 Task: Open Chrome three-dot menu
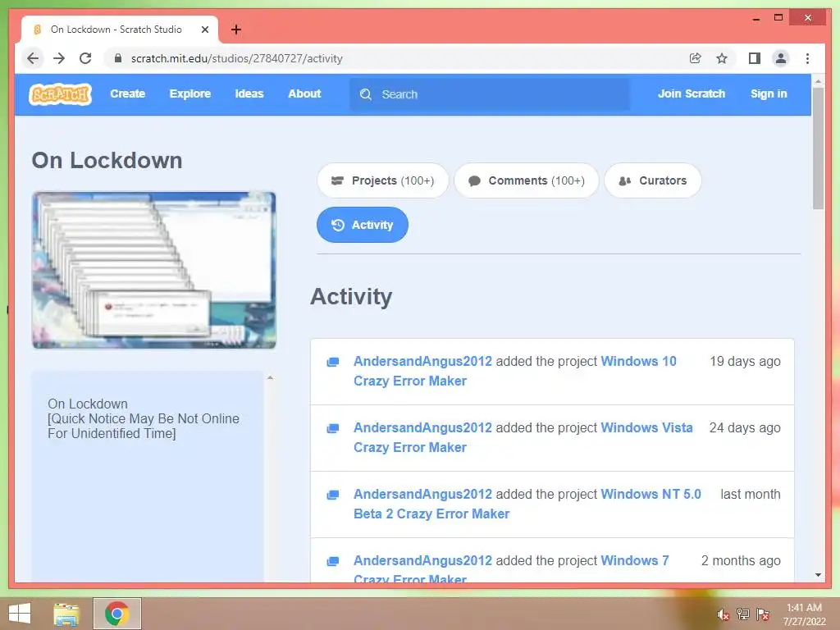click(807, 58)
